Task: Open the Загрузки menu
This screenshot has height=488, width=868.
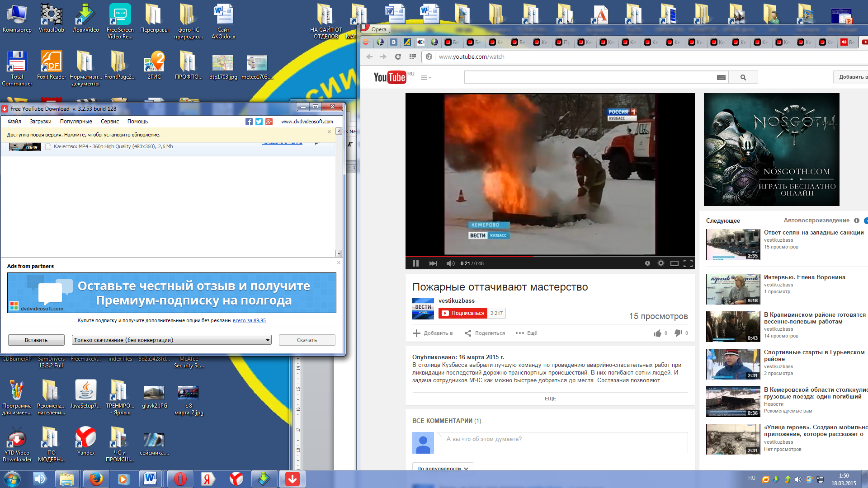Action: (x=41, y=122)
